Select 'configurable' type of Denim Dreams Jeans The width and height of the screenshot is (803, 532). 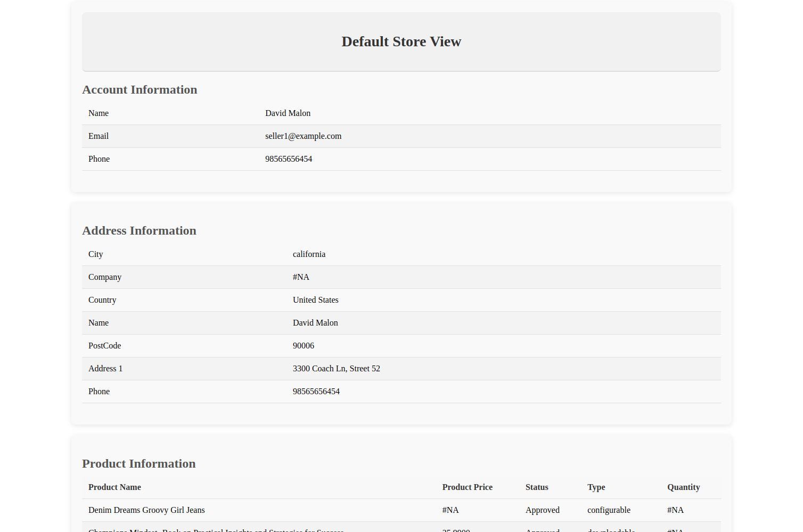609,510
